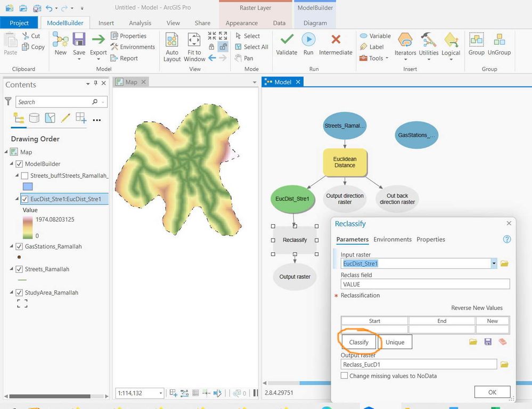This screenshot has height=409, width=532.
Task: Open the view tabs list dropdown
Action: (255, 83)
